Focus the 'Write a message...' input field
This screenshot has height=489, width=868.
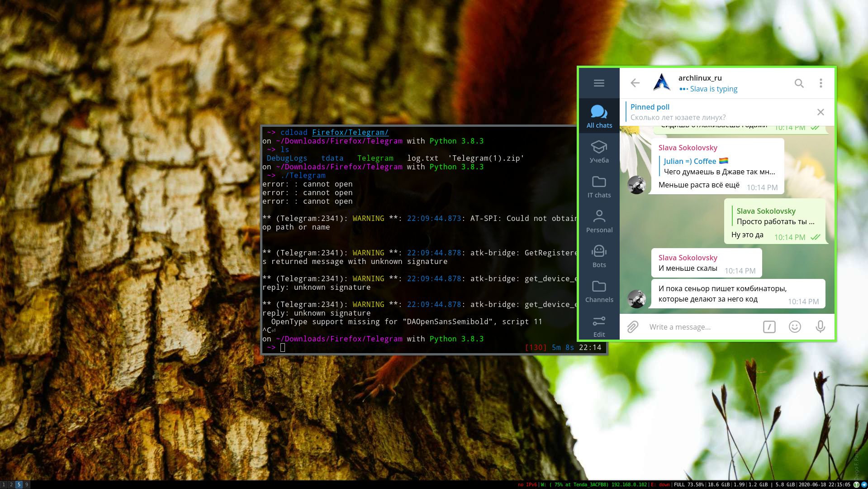point(701,327)
